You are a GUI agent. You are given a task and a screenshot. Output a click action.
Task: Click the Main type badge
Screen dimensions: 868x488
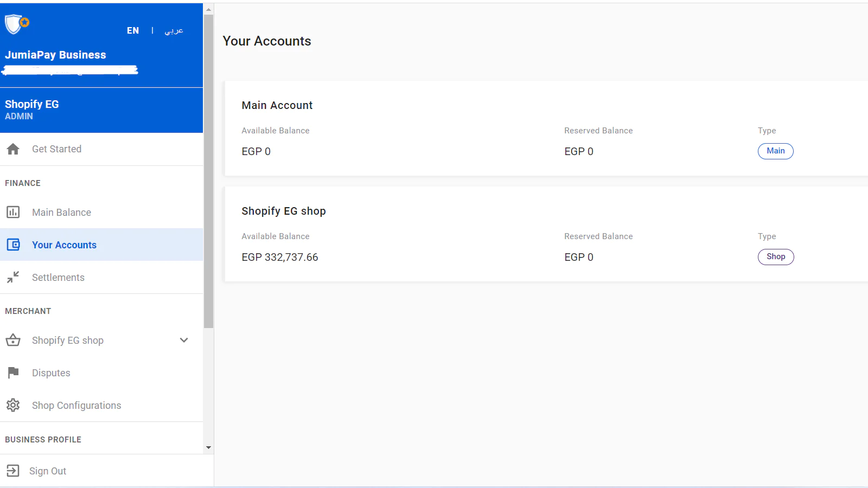pyautogui.click(x=775, y=151)
